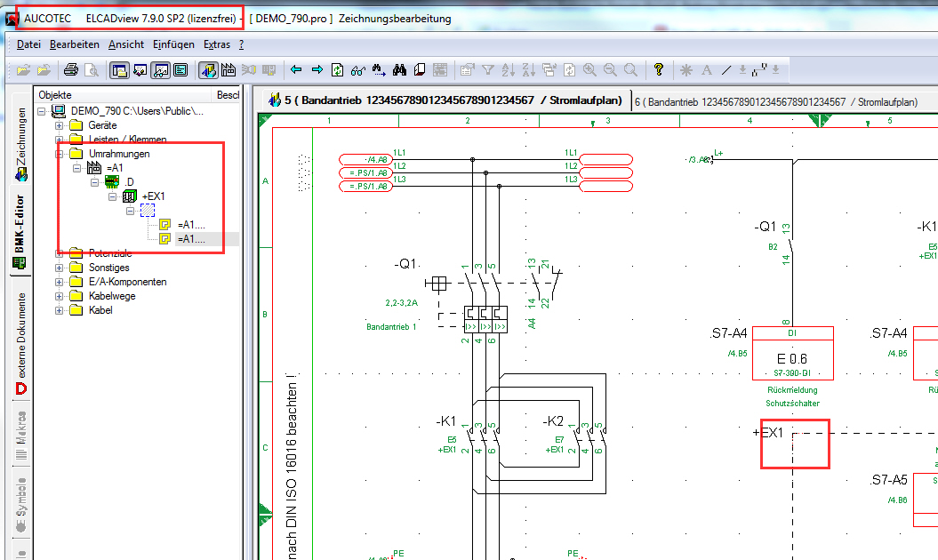
Task: Open the Bearbeiten menu
Action: click(74, 44)
